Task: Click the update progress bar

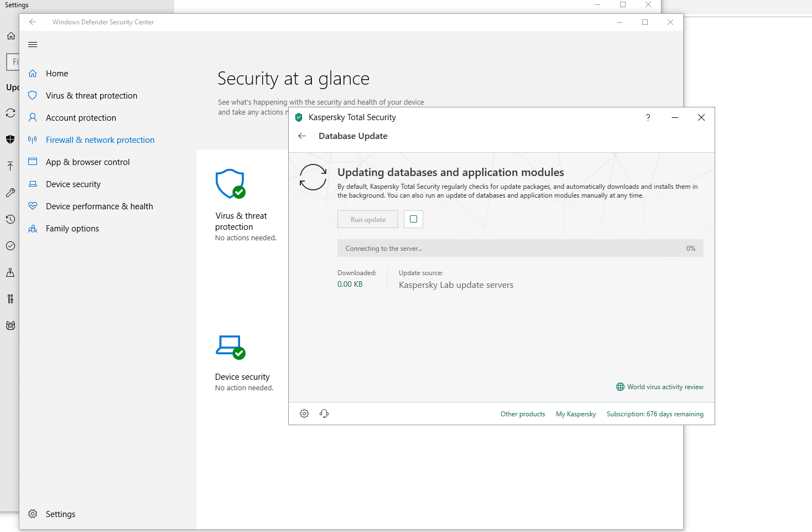Action: point(520,248)
